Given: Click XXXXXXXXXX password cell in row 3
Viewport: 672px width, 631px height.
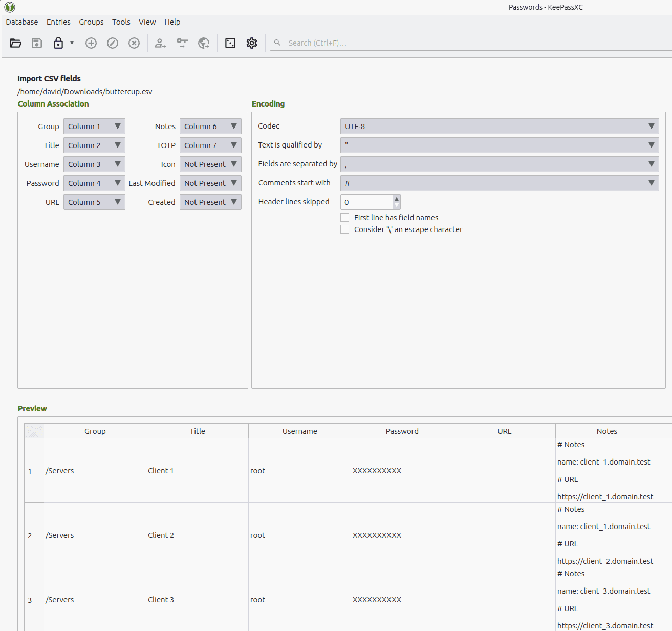Looking at the screenshot, I should (402, 599).
